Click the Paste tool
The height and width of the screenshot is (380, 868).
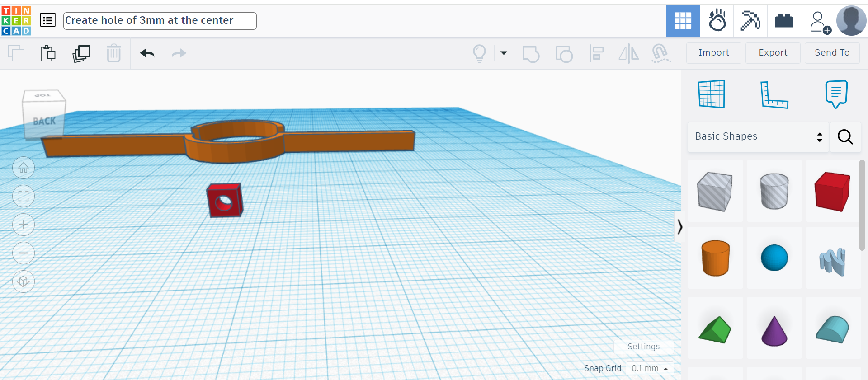click(x=47, y=53)
